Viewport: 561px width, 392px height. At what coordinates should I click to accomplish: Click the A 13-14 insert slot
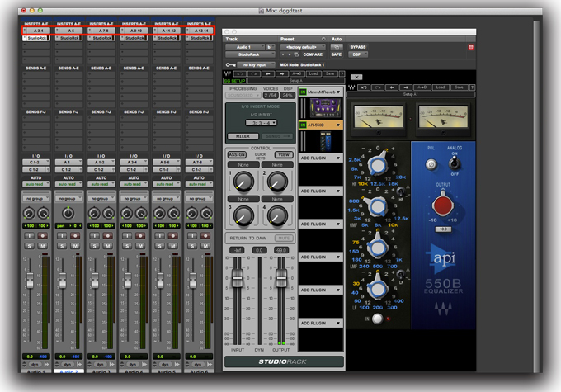[x=199, y=31]
